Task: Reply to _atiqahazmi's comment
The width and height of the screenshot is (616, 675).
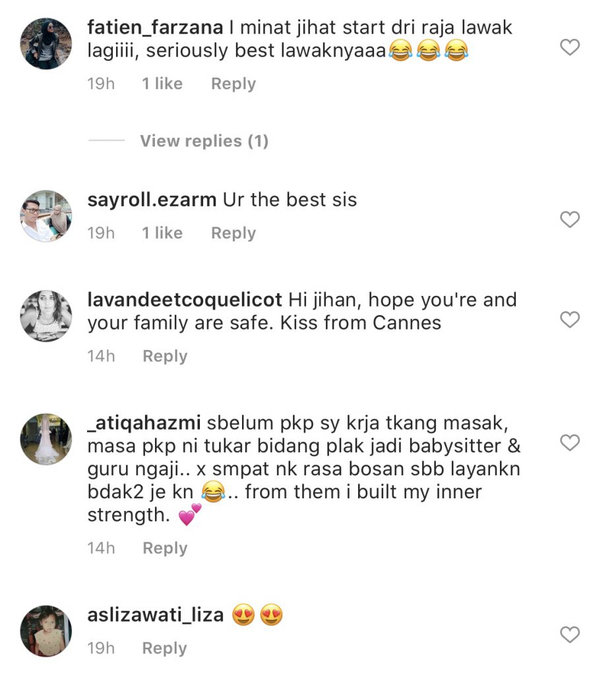Action: [165, 548]
